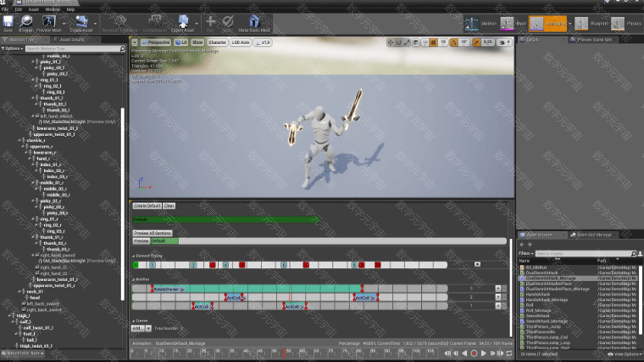Viewport: 644px width, 362px height.
Task: Open the Asset Browser Filters dropdown
Action: (525, 253)
